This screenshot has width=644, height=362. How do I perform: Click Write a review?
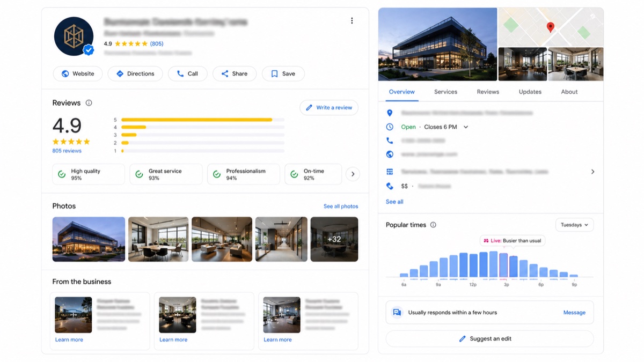(329, 108)
